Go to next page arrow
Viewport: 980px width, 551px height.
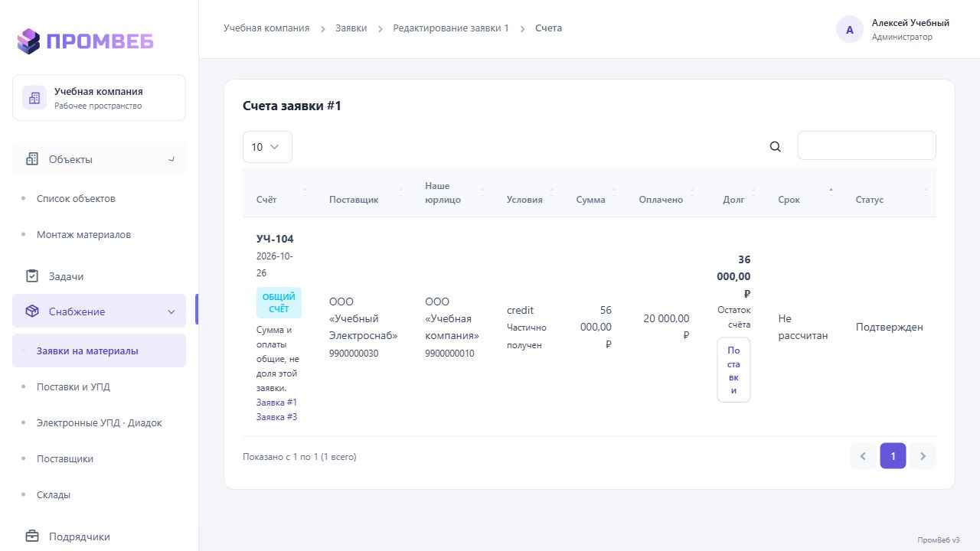[x=923, y=456]
